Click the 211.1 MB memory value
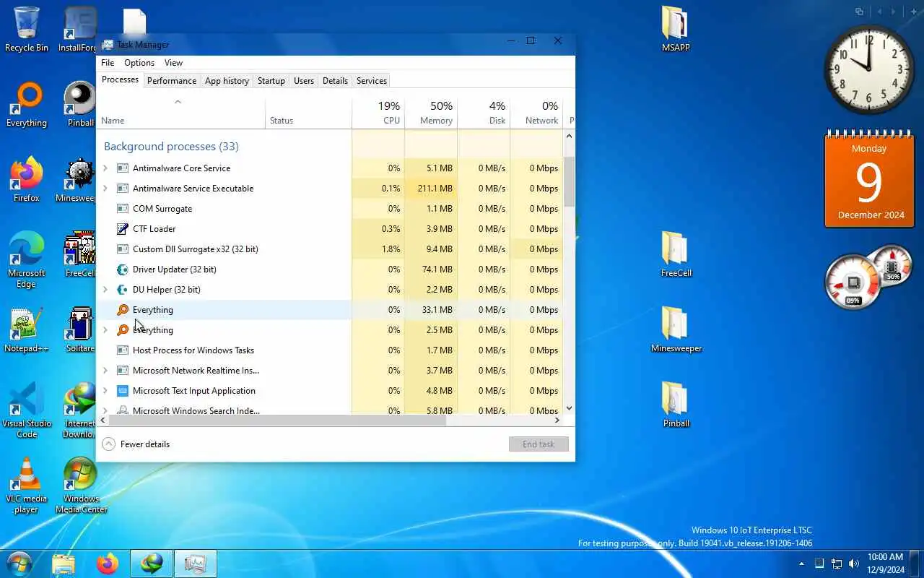The width and height of the screenshot is (924, 578). click(435, 188)
